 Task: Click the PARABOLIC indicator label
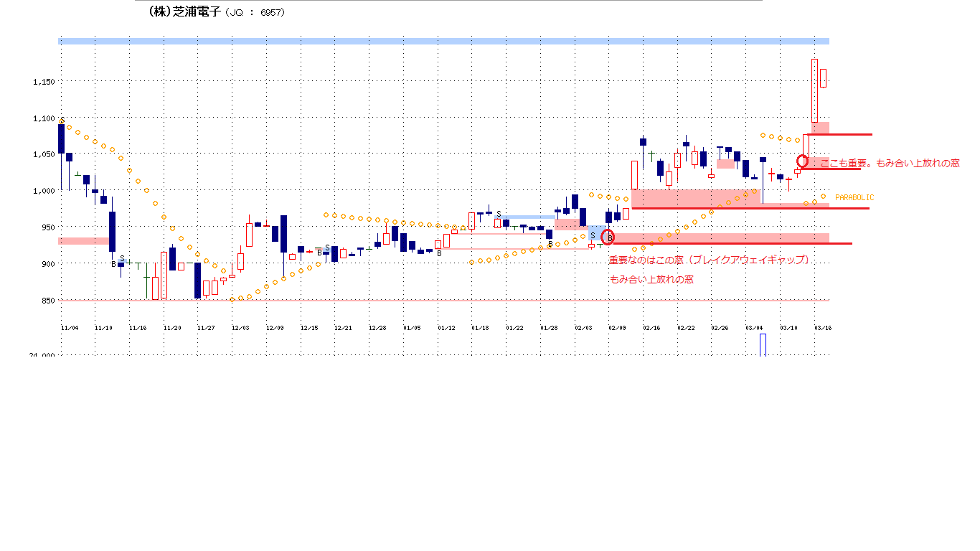point(854,197)
